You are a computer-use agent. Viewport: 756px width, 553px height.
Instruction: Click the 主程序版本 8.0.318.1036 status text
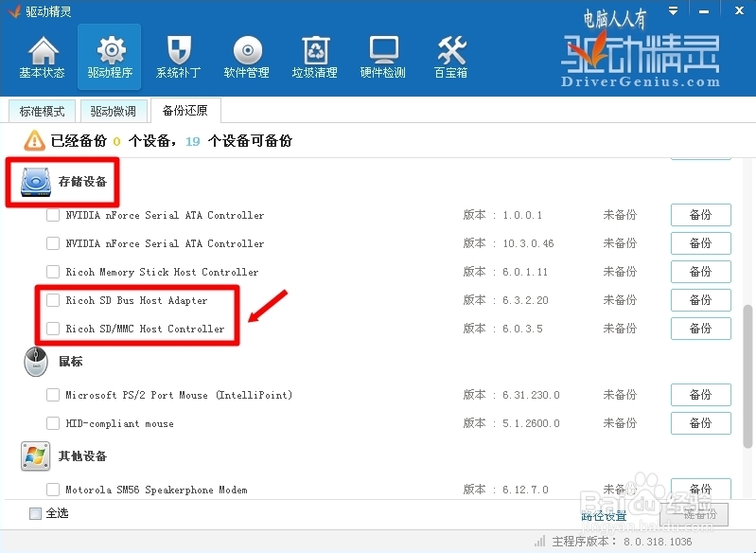pyautogui.click(x=622, y=542)
